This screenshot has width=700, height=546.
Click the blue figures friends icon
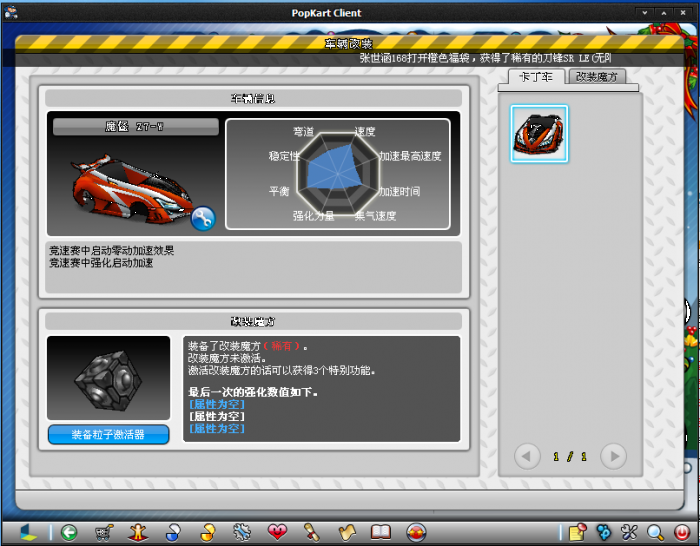click(x=604, y=532)
